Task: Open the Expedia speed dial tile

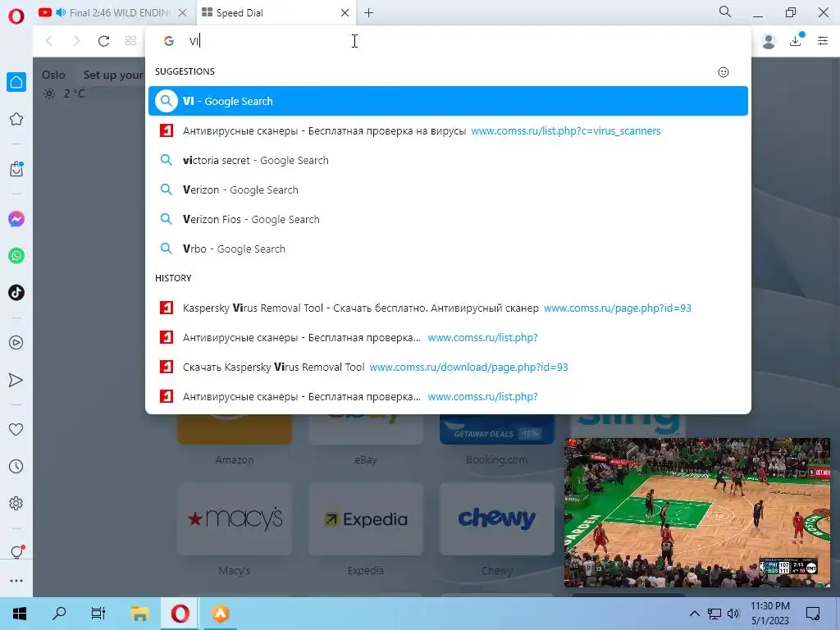Action: tap(366, 518)
